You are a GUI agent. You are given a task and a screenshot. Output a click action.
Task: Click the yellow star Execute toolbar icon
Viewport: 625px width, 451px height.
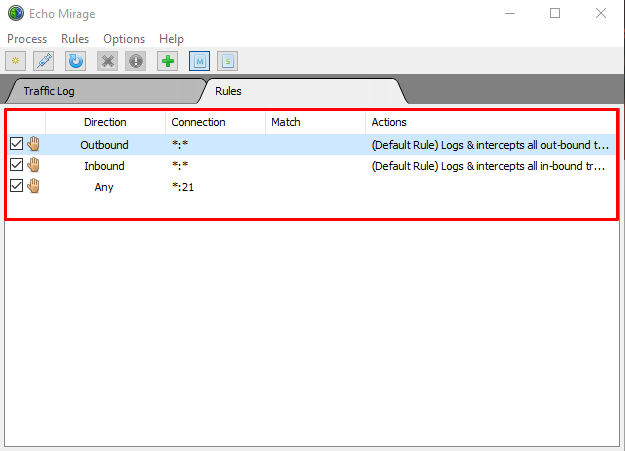tap(16, 61)
